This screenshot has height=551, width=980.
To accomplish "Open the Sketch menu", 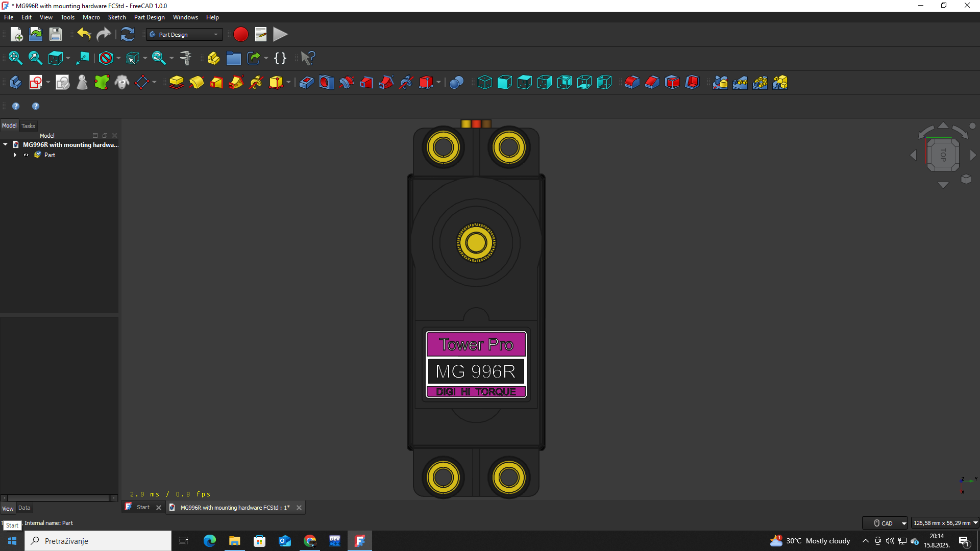I will point(117,17).
